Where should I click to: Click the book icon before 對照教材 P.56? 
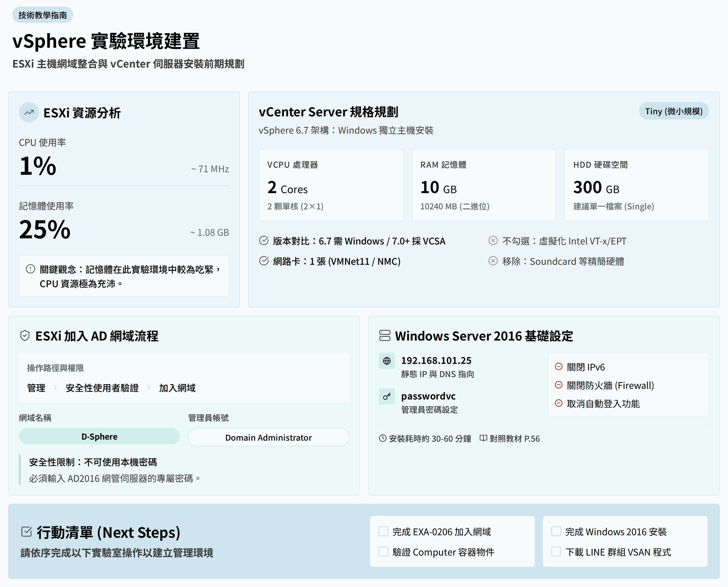pos(483,438)
